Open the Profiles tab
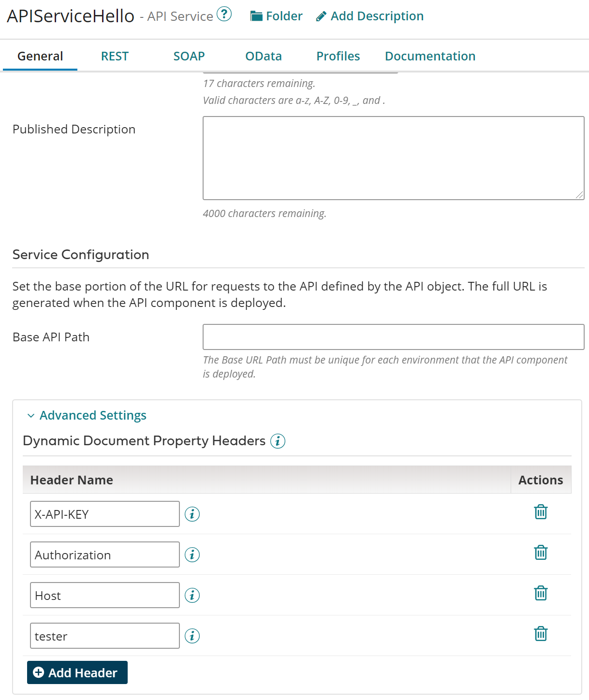Image resolution: width=589 pixels, height=700 pixels. click(x=338, y=56)
